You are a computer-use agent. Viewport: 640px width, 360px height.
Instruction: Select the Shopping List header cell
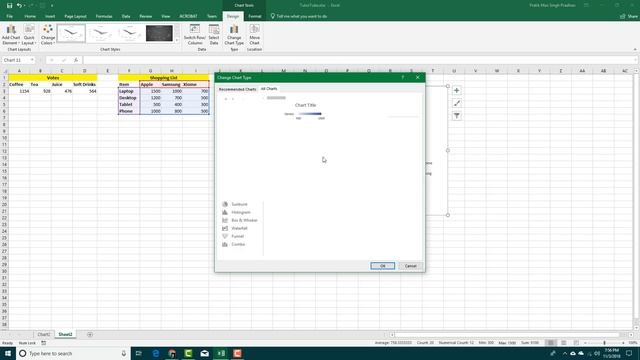tap(164, 78)
